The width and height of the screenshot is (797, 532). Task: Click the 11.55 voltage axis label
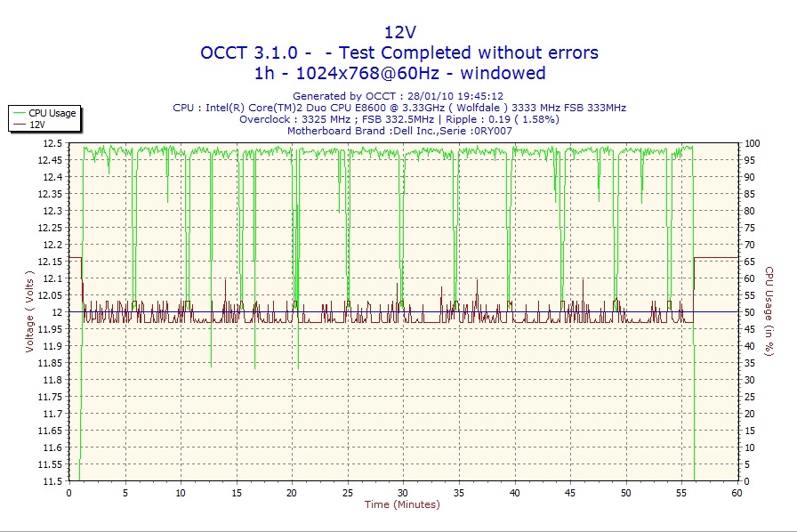(50, 464)
